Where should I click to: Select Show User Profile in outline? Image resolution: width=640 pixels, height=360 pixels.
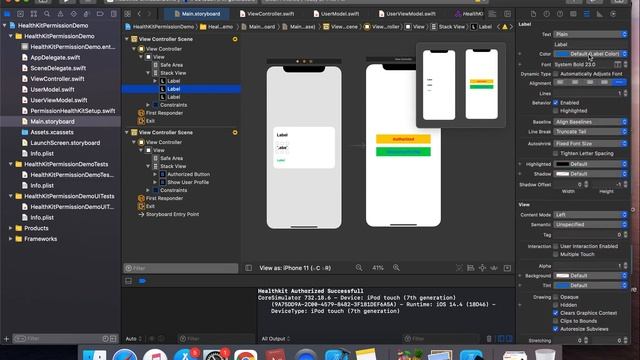188,182
